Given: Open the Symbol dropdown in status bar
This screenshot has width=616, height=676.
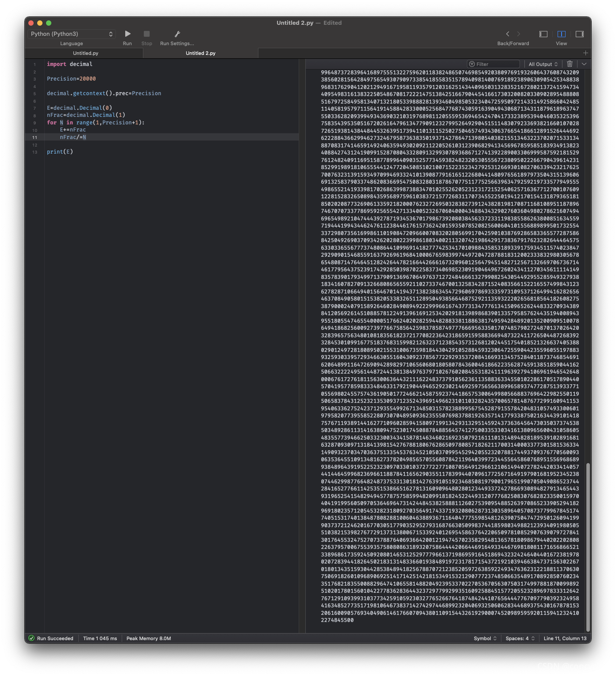Looking at the screenshot, I should (484, 638).
